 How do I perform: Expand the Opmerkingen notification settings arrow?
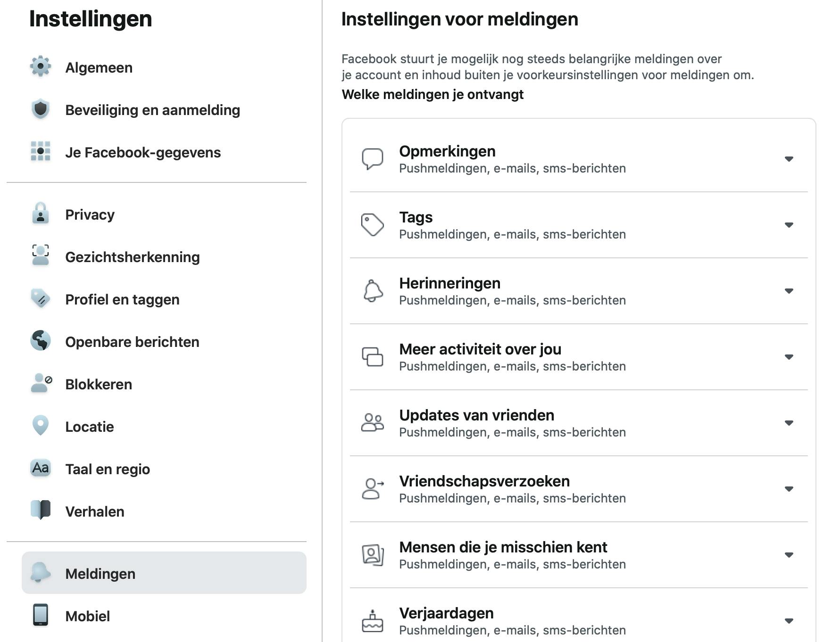(x=789, y=159)
